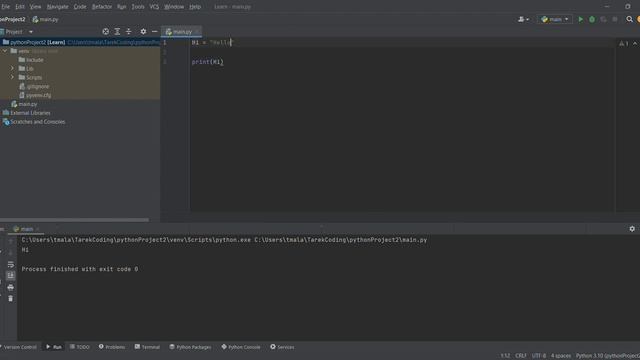
Task: Expand the Scripts folder arrow
Action: [x=12, y=77]
